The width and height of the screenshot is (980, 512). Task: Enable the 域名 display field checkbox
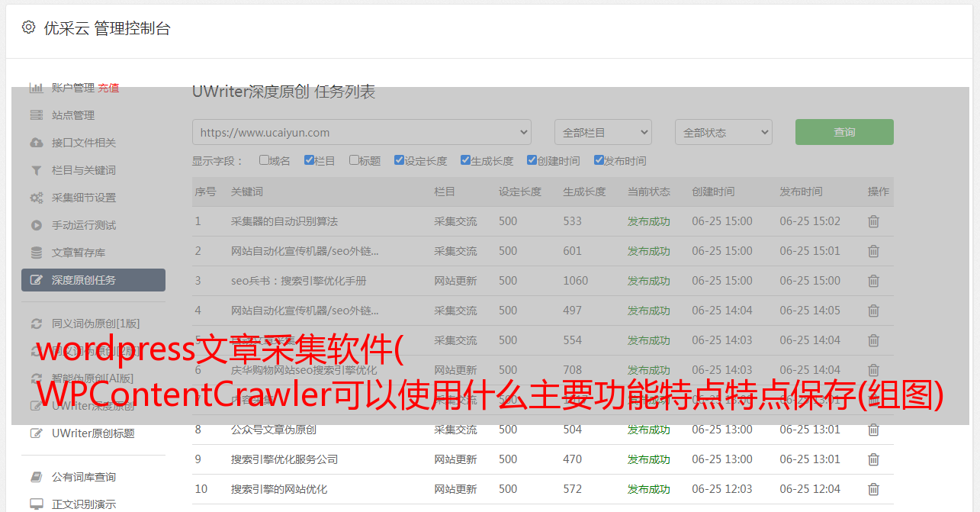[x=264, y=160]
